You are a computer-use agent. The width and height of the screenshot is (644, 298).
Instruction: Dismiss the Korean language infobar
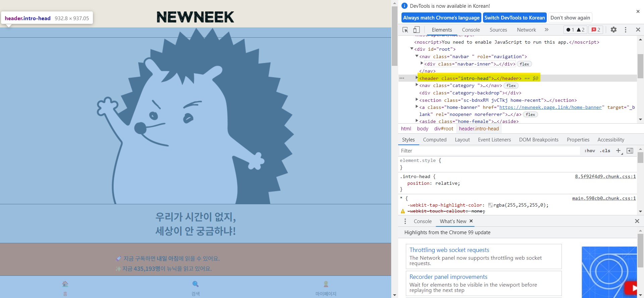(x=638, y=11)
